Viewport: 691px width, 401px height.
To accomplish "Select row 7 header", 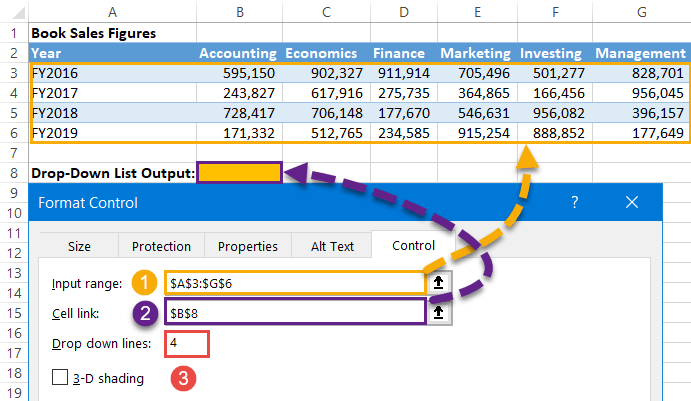I will (x=14, y=153).
